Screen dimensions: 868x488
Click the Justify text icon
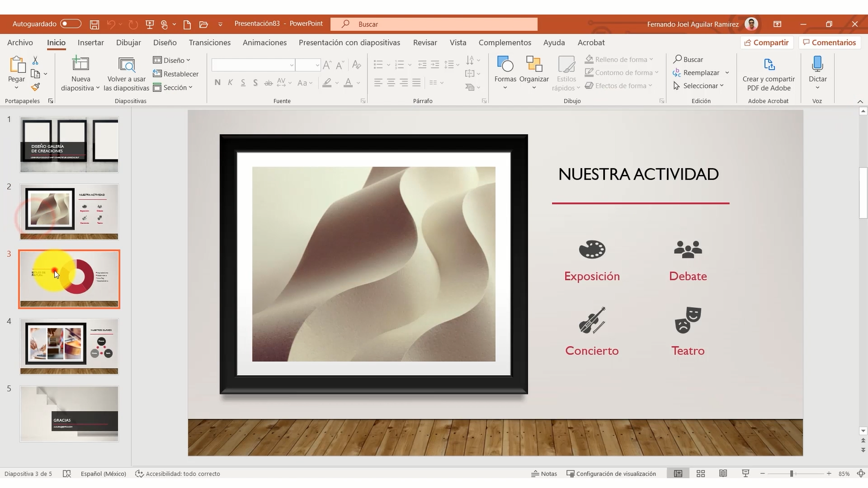pyautogui.click(x=416, y=82)
